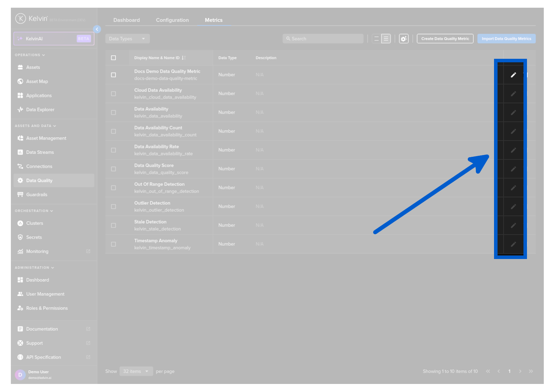Click the Search input field

tap(323, 39)
